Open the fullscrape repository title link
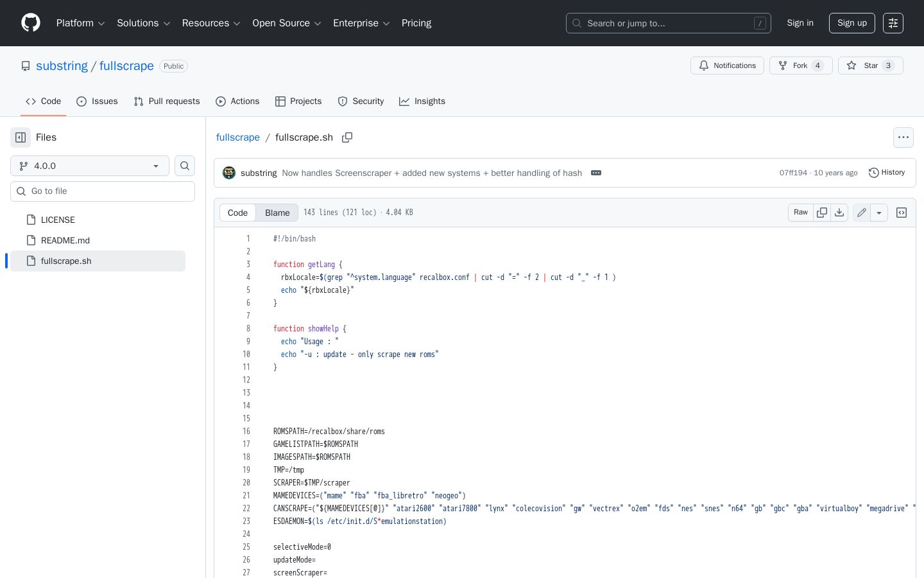 click(x=126, y=66)
